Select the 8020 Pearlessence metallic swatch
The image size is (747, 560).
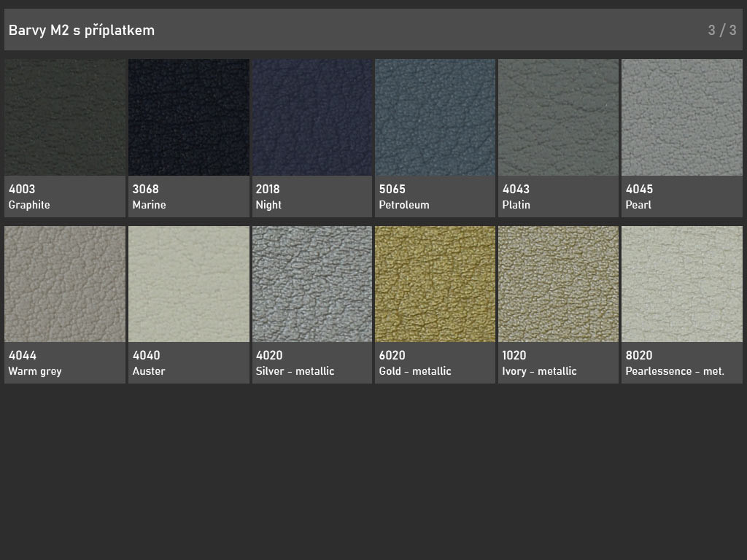coord(681,284)
